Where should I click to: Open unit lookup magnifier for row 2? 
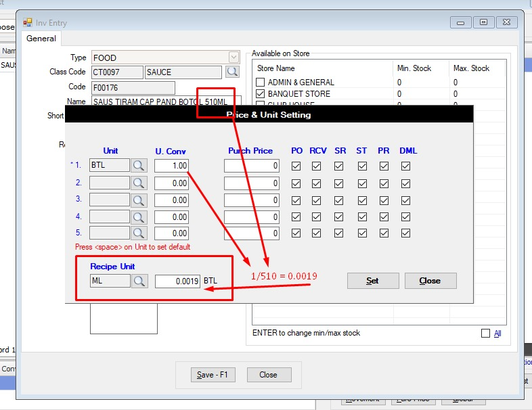click(139, 183)
